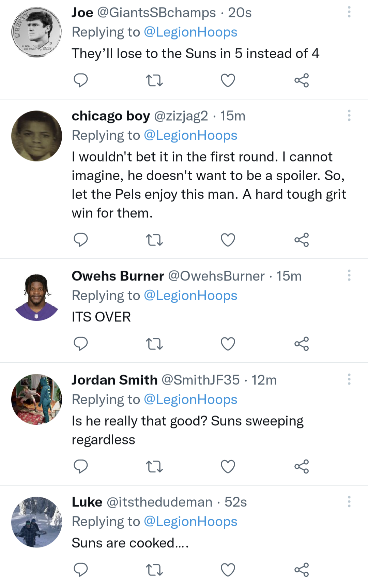Open Luke @itsthedudeman's avatar
The width and height of the screenshot is (368, 588).
[36, 522]
